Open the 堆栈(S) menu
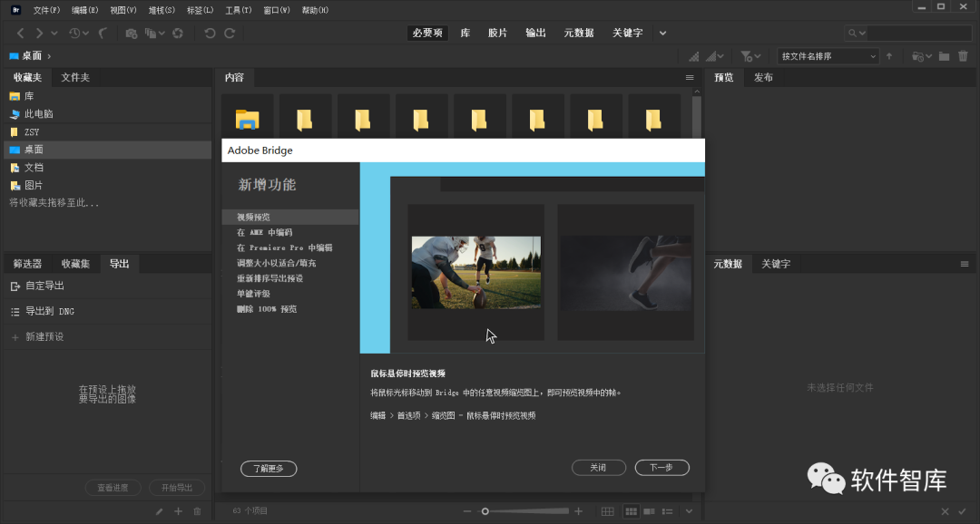This screenshot has width=980, height=524. click(x=162, y=10)
